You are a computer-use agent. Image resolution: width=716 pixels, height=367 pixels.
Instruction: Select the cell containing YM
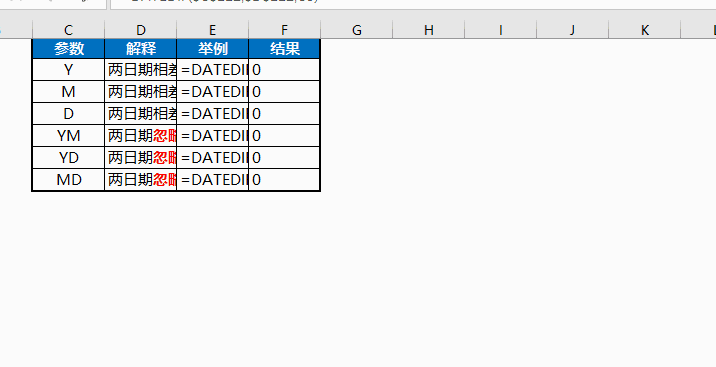[68, 136]
